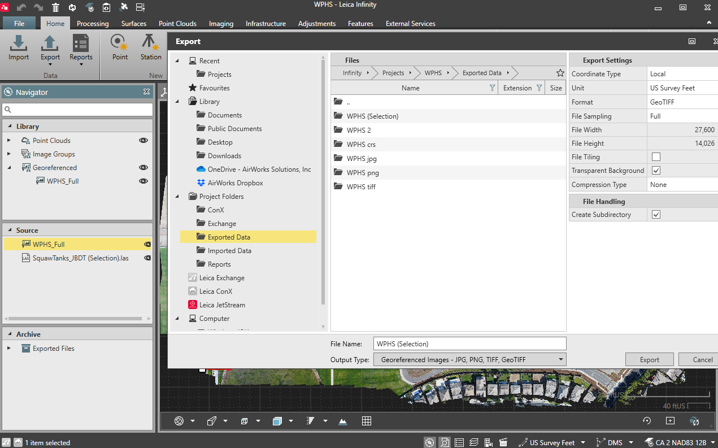Click the clapperboard icon in status bar
The image size is (718, 448).
coord(503,442)
